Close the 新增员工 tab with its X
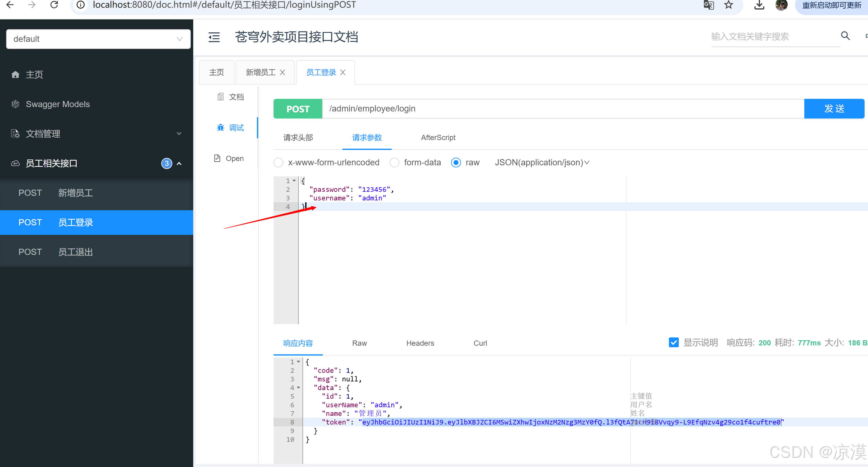 pyautogui.click(x=282, y=72)
